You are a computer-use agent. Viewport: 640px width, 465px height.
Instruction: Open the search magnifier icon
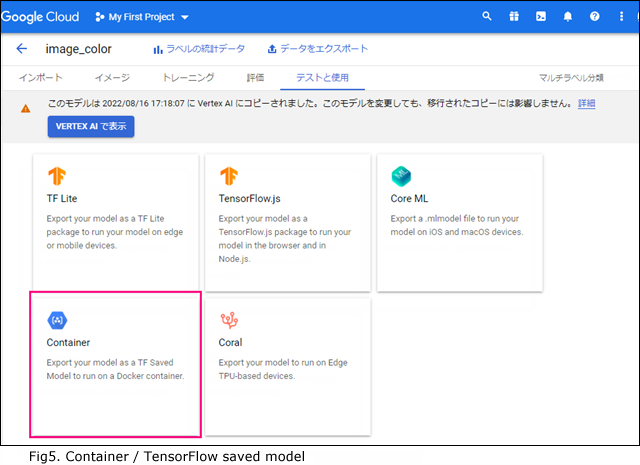[487, 16]
